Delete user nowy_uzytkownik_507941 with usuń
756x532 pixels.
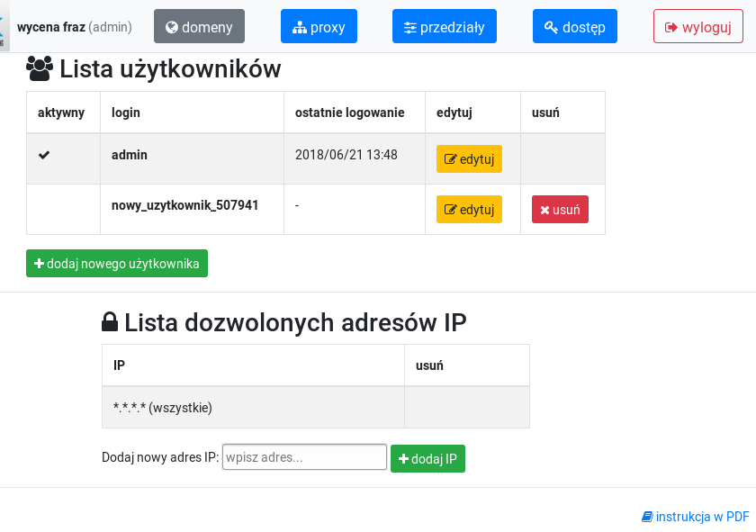click(560, 210)
